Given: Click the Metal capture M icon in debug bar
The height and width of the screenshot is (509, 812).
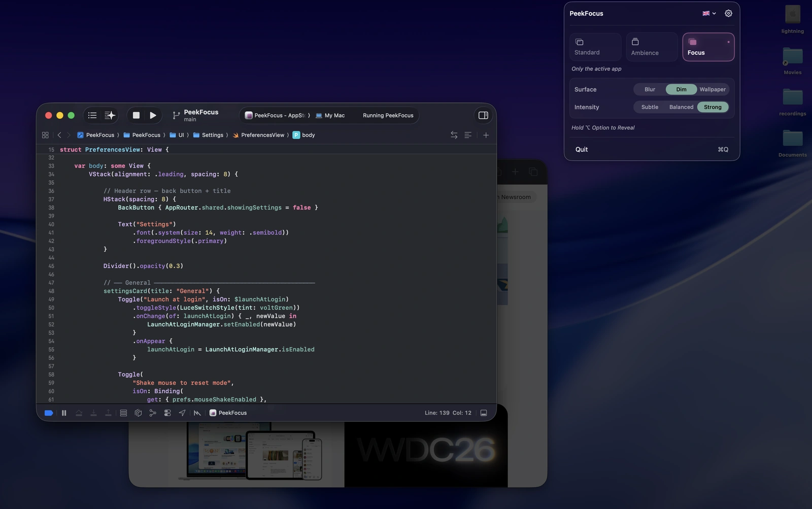Looking at the screenshot, I should point(197,413).
